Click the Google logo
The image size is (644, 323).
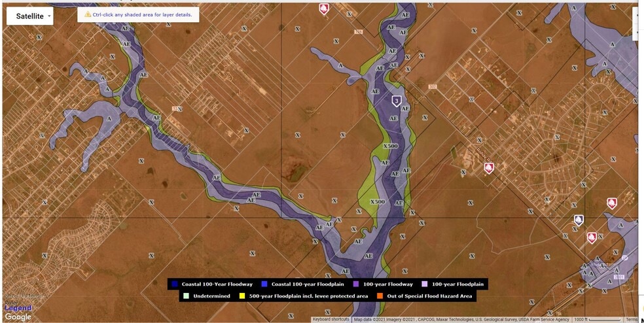18,316
